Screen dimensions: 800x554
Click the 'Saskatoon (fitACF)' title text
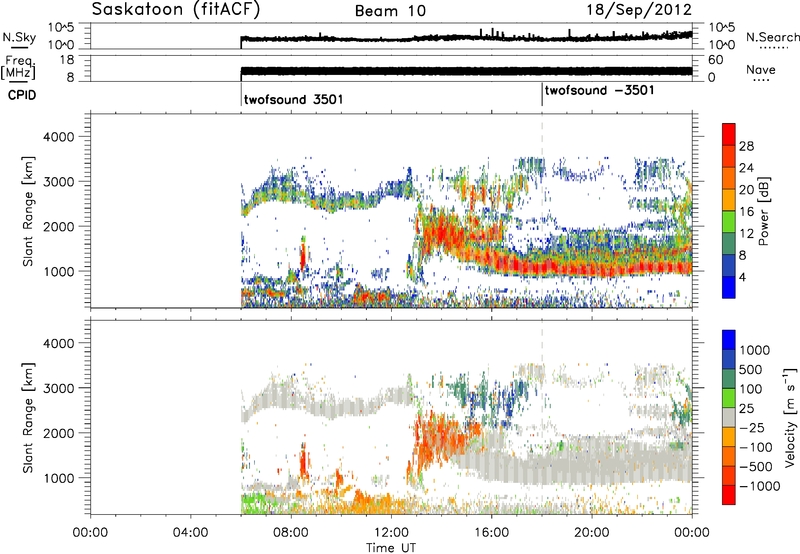(176, 10)
